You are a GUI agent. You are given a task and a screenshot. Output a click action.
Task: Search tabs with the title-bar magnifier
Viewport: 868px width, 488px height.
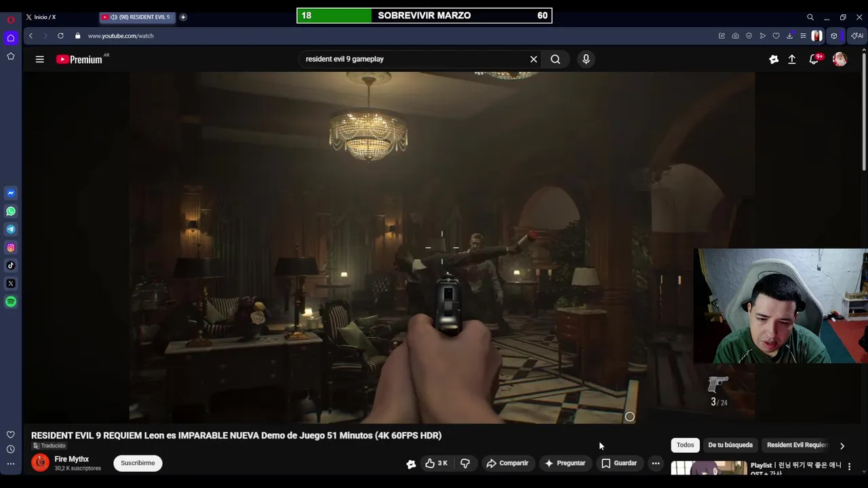[x=810, y=17]
